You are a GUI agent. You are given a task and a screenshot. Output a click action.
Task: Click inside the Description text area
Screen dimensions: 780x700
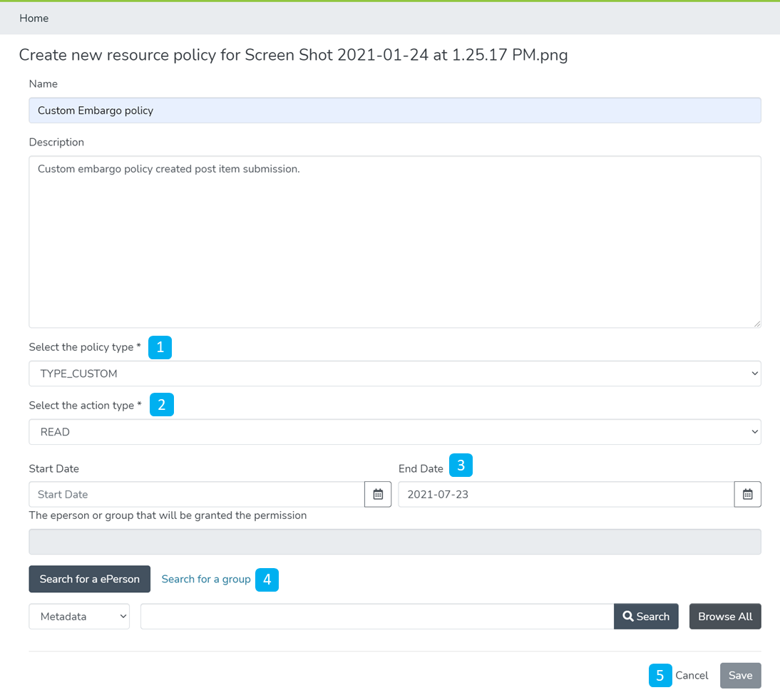[x=394, y=242]
